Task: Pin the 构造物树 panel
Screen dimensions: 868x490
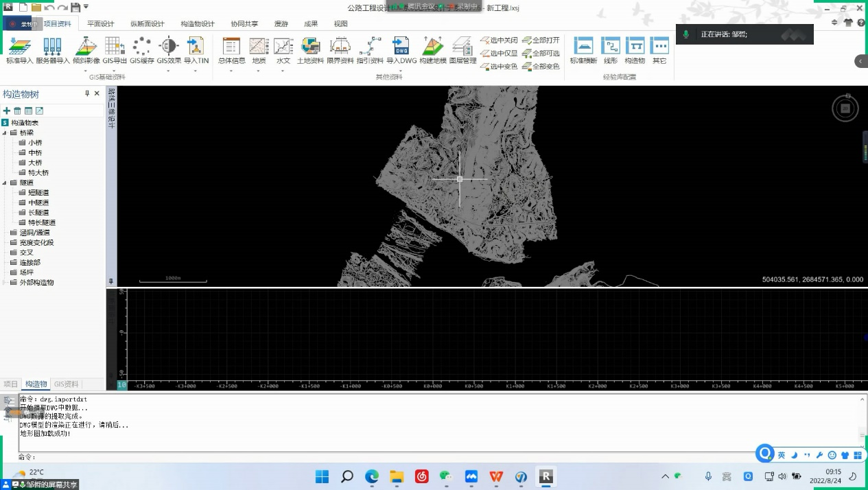Action: click(x=87, y=94)
